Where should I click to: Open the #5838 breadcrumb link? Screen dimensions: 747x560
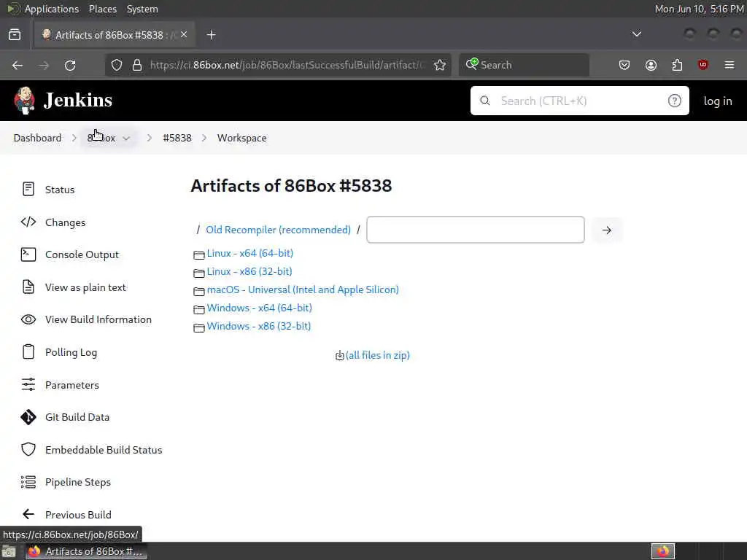(x=177, y=138)
